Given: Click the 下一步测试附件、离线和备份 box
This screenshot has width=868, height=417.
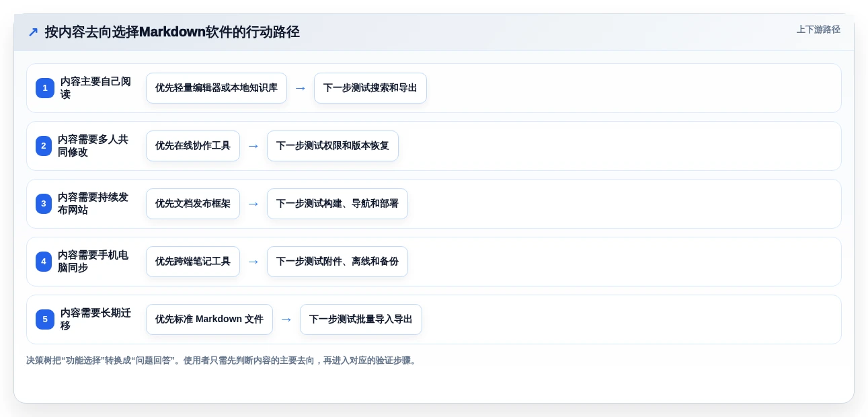Looking at the screenshot, I should click(x=338, y=262).
